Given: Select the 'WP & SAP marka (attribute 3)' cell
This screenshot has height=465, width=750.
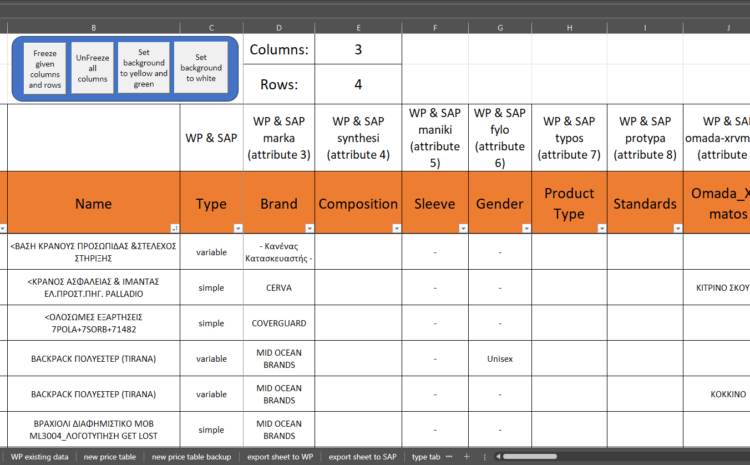Looking at the screenshot, I should [279, 138].
